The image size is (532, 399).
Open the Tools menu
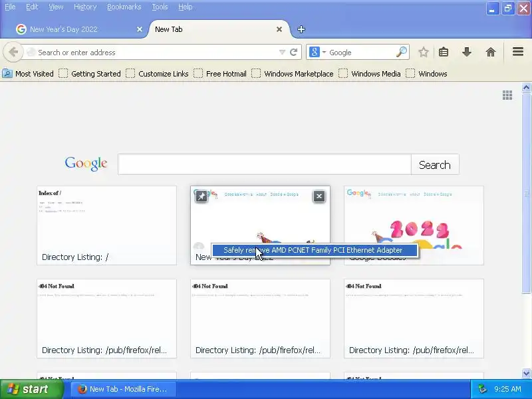[x=160, y=7]
